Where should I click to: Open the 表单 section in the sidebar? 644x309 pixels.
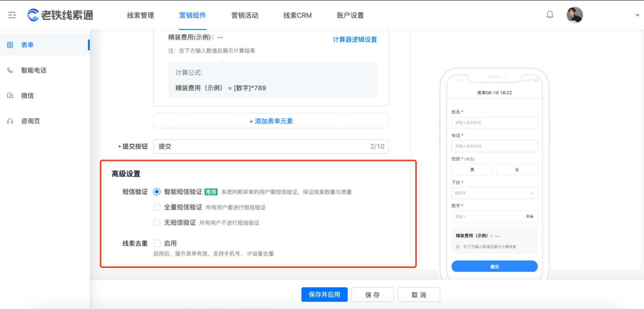tap(27, 45)
